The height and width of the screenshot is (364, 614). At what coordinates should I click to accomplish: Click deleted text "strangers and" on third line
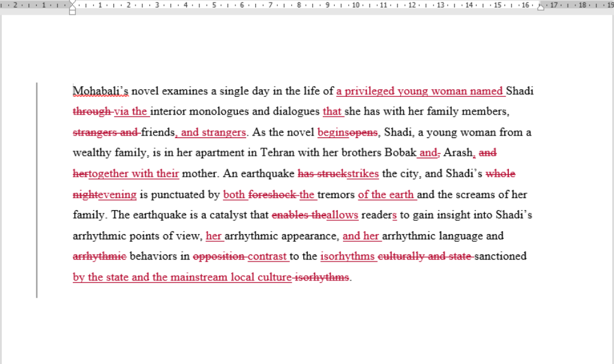point(105,133)
